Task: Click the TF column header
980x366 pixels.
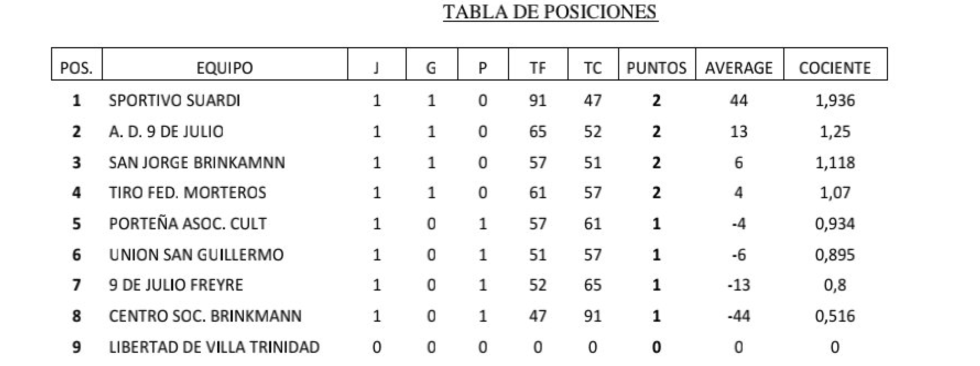Action: click(538, 68)
